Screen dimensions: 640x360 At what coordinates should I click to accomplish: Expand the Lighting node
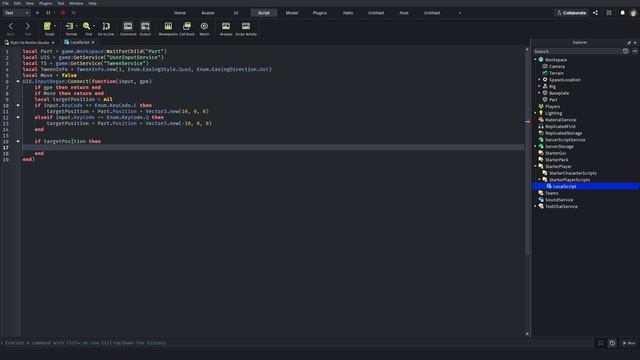click(536, 113)
